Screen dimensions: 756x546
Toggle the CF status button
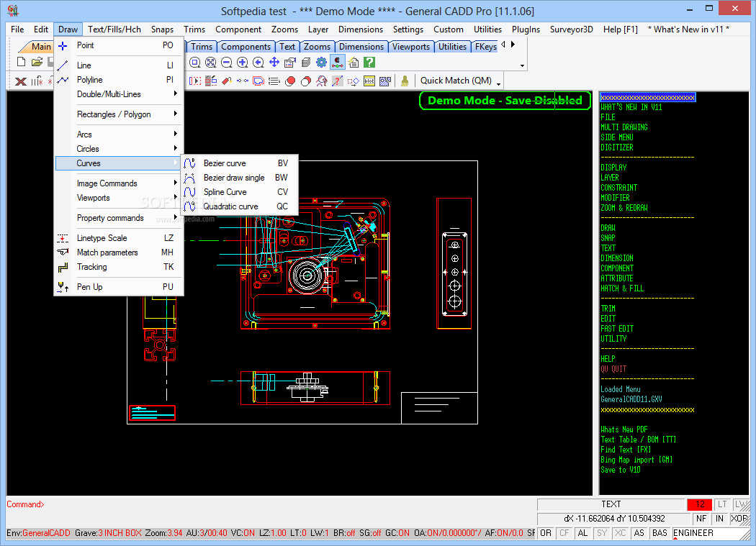[x=564, y=533]
